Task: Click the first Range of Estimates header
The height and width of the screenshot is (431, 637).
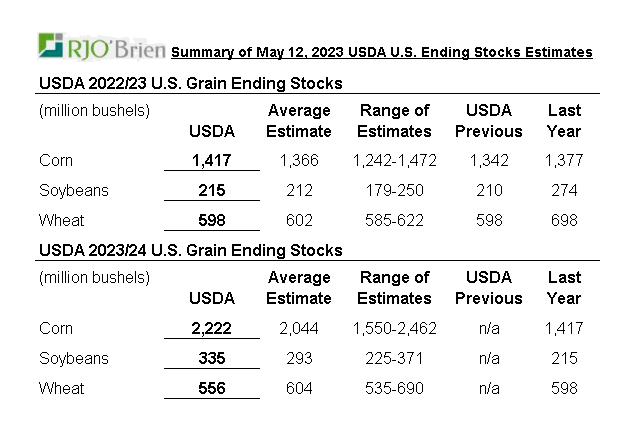Action: coord(394,120)
